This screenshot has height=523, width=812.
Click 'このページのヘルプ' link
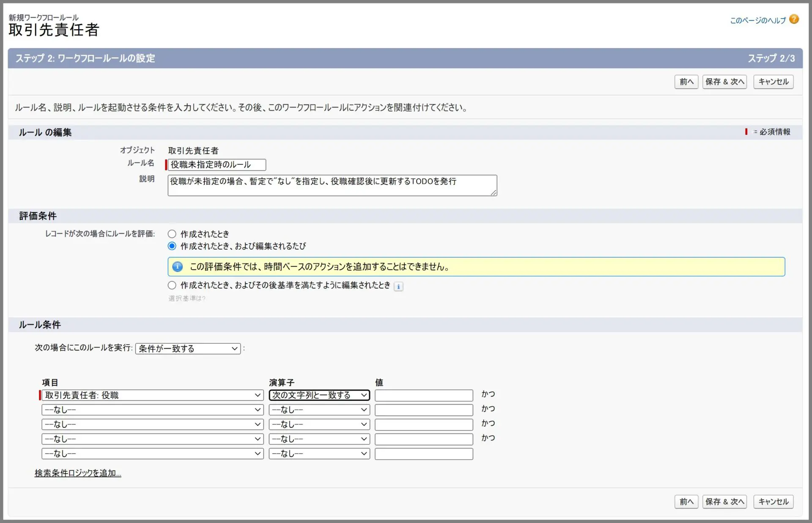coord(757,20)
